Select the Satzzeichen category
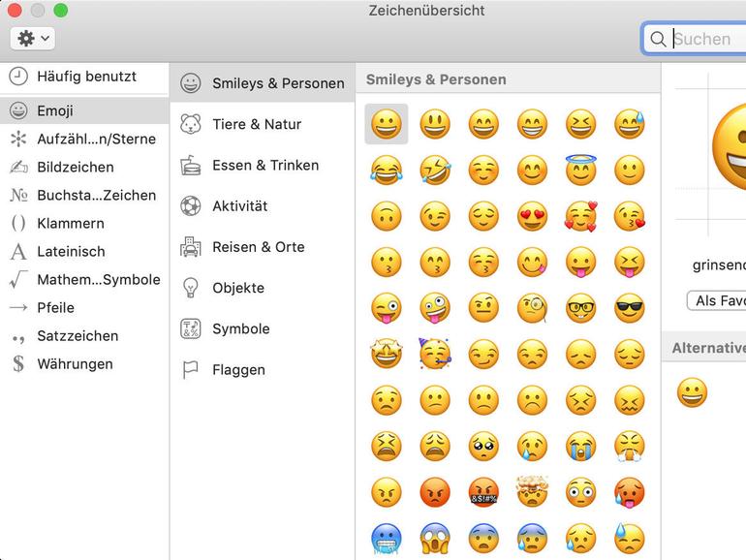 pyautogui.click(x=84, y=336)
